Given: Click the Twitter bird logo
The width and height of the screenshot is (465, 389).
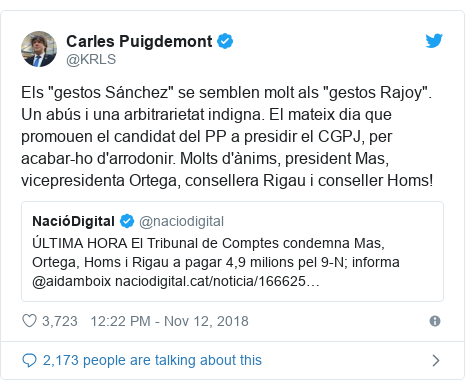Looking at the screenshot, I should click(x=434, y=41).
